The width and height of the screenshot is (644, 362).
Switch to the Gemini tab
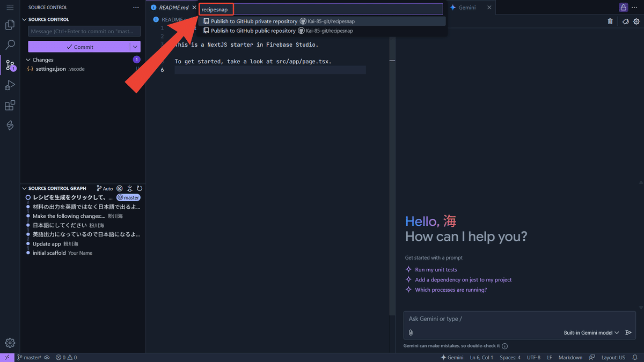466,8
